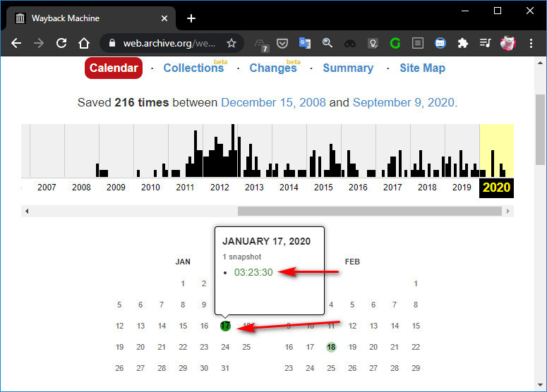Open Chrome three-dot menu
The height and width of the screenshot is (392, 547).
point(531,43)
